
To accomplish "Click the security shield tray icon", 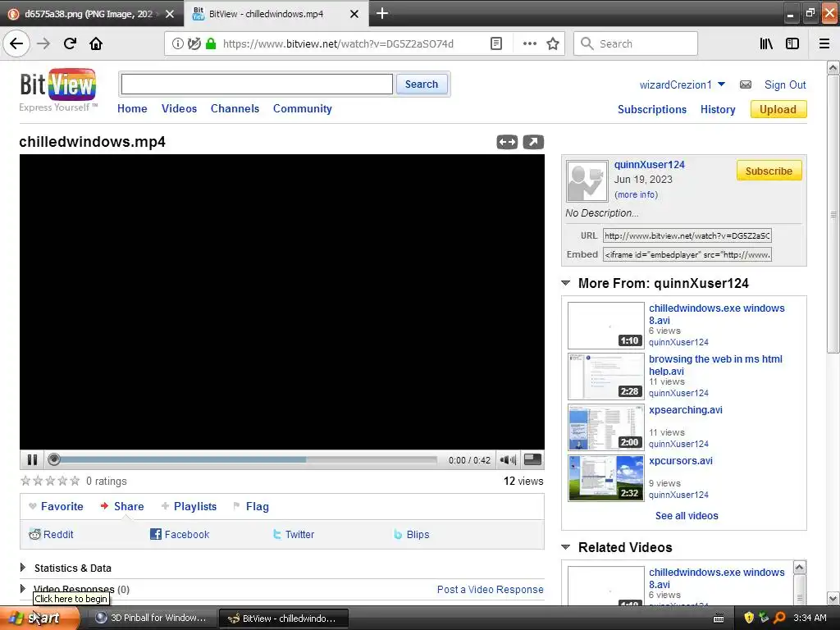I will [x=749, y=618].
